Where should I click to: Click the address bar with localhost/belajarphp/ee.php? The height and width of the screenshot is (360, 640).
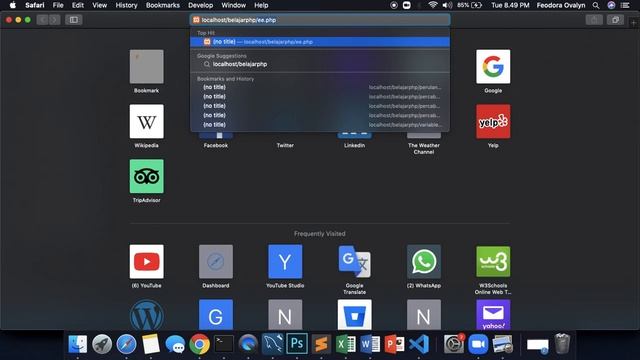320,20
